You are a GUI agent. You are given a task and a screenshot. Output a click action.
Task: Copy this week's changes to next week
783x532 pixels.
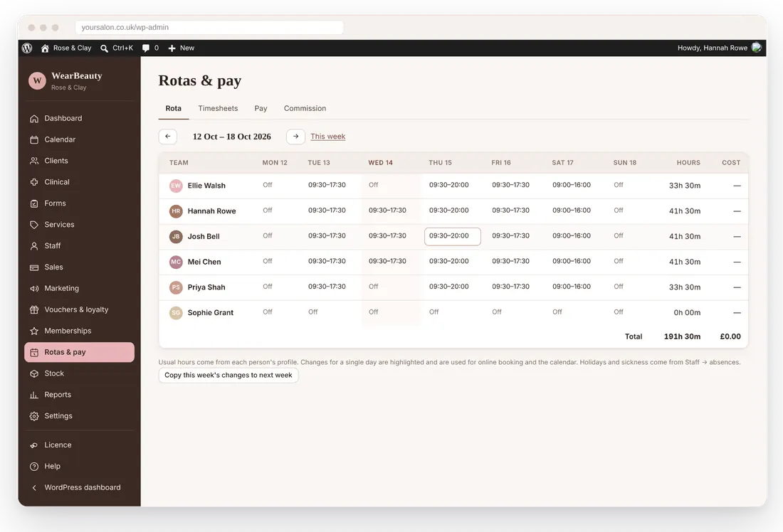point(228,376)
